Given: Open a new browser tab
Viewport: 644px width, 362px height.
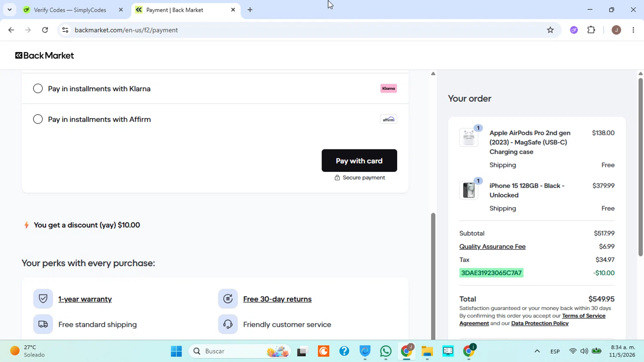Looking at the screenshot, I should (x=250, y=10).
